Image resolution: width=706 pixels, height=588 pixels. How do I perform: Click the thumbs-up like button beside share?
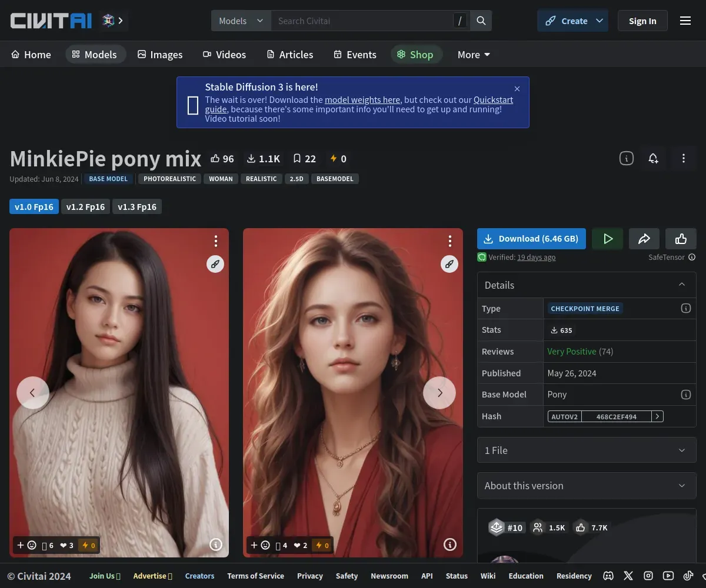(x=681, y=239)
